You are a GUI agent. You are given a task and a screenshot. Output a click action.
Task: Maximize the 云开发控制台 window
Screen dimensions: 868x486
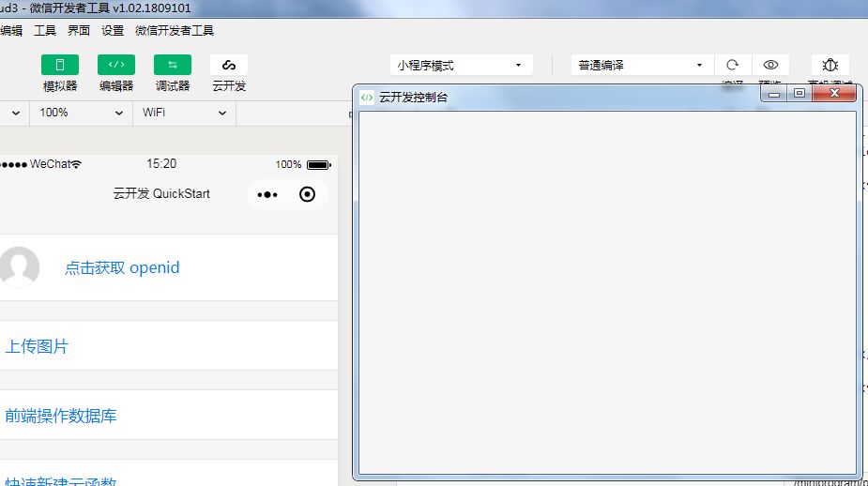tap(799, 94)
